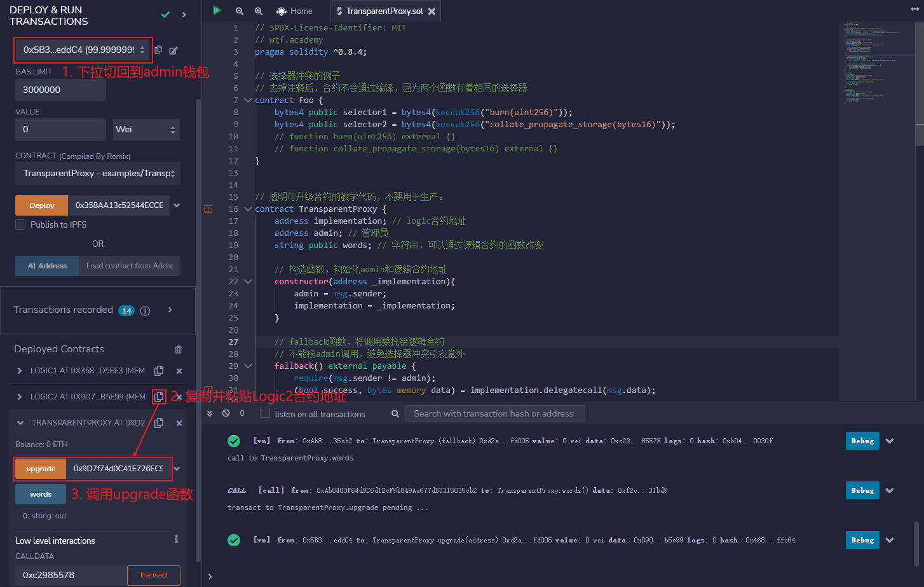The width and height of the screenshot is (924, 587).
Task: Copy the LOGIC2 contract address
Action: [159, 397]
